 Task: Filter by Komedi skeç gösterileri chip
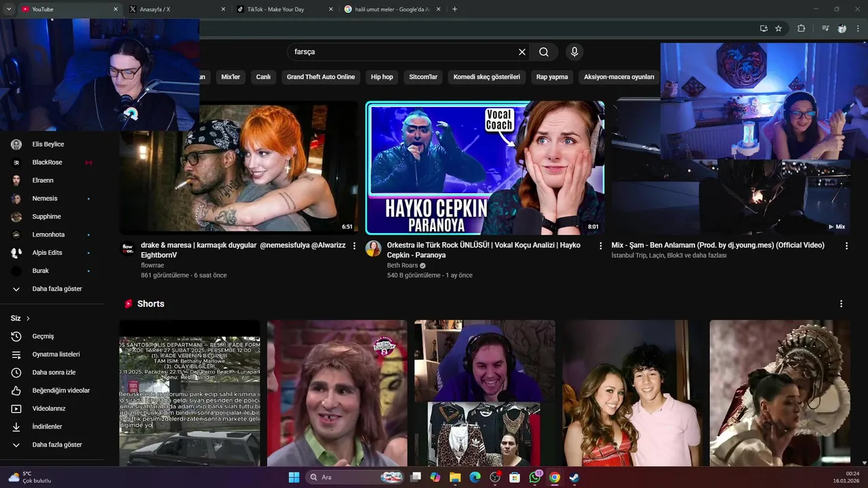[x=487, y=77]
